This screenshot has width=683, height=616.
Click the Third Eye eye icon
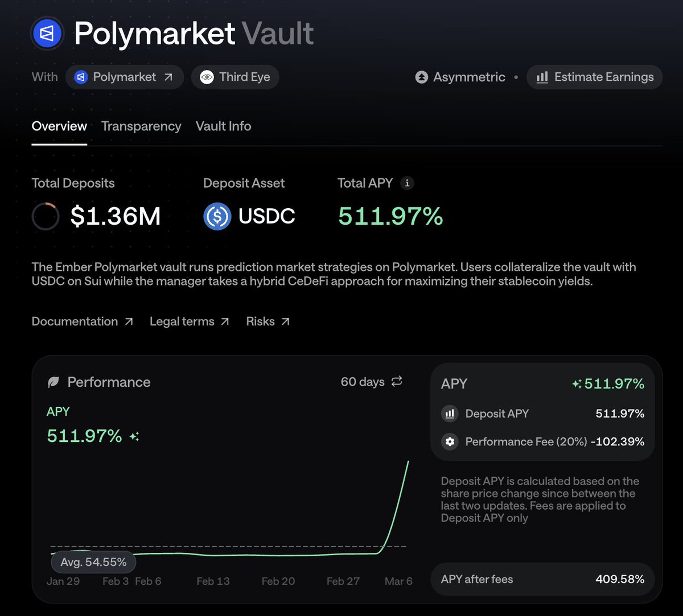207,77
